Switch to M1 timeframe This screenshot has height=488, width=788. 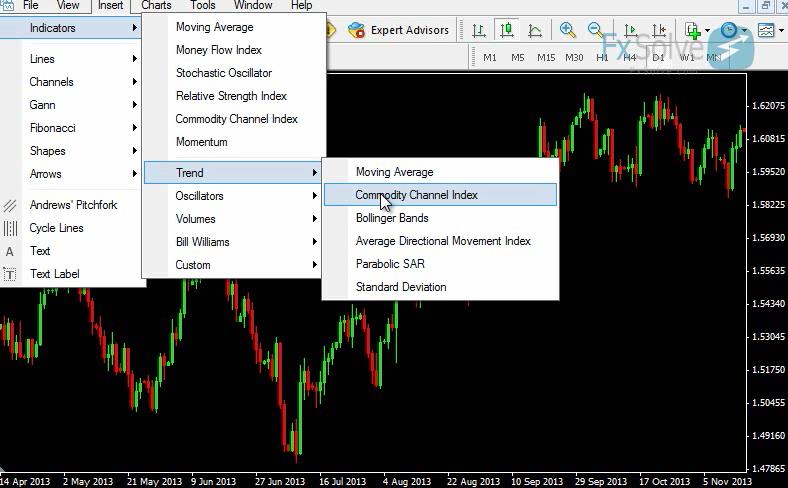point(490,57)
